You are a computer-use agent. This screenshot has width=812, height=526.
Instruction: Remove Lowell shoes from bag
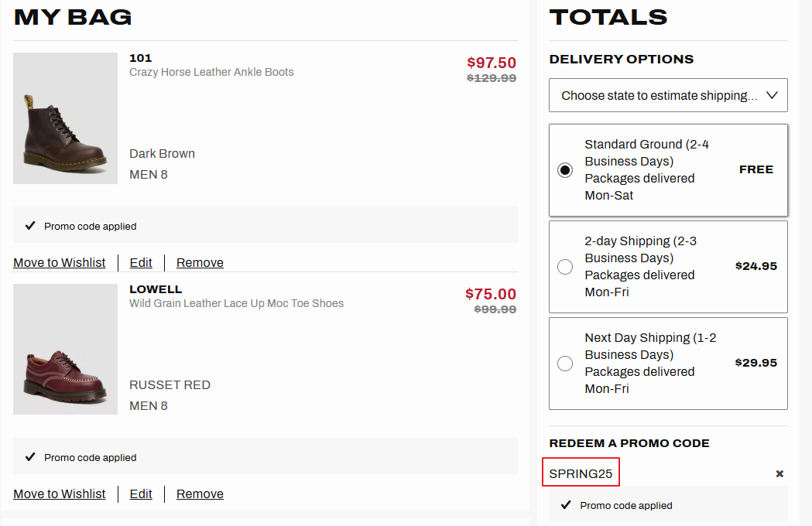pyautogui.click(x=200, y=494)
